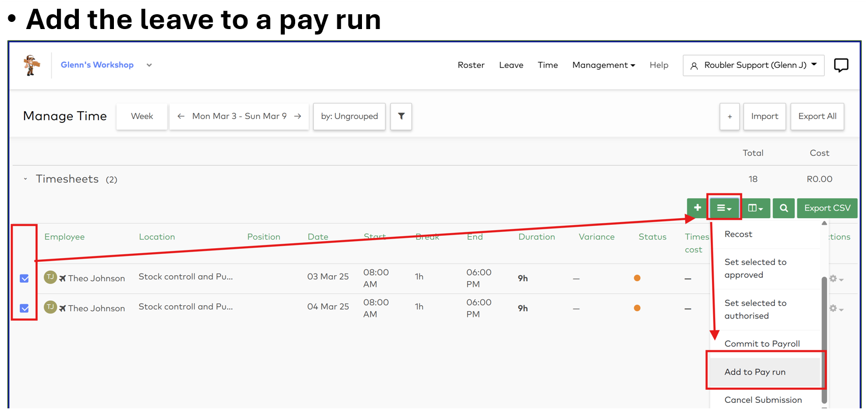Screen dimensions: 868x410
Task: Click the Export CSV button
Action: (x=827, y=208)
